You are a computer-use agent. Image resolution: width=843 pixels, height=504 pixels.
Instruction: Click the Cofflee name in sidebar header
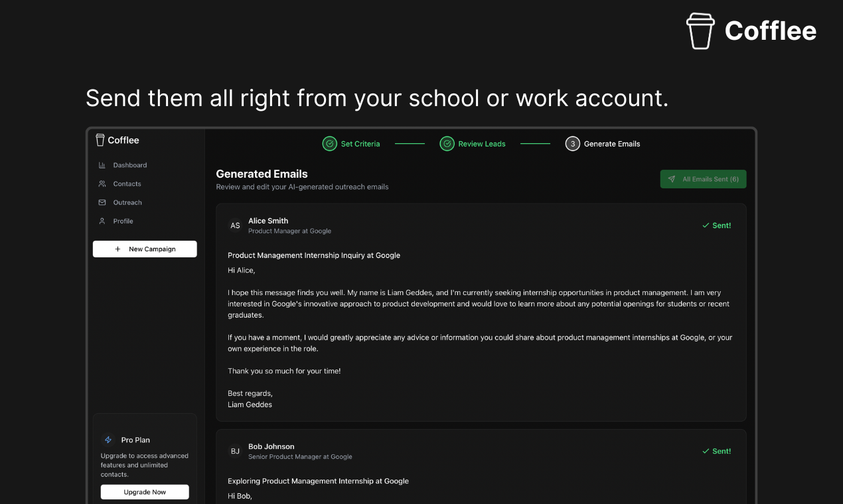pyautogui.click(x=123, y=140)
